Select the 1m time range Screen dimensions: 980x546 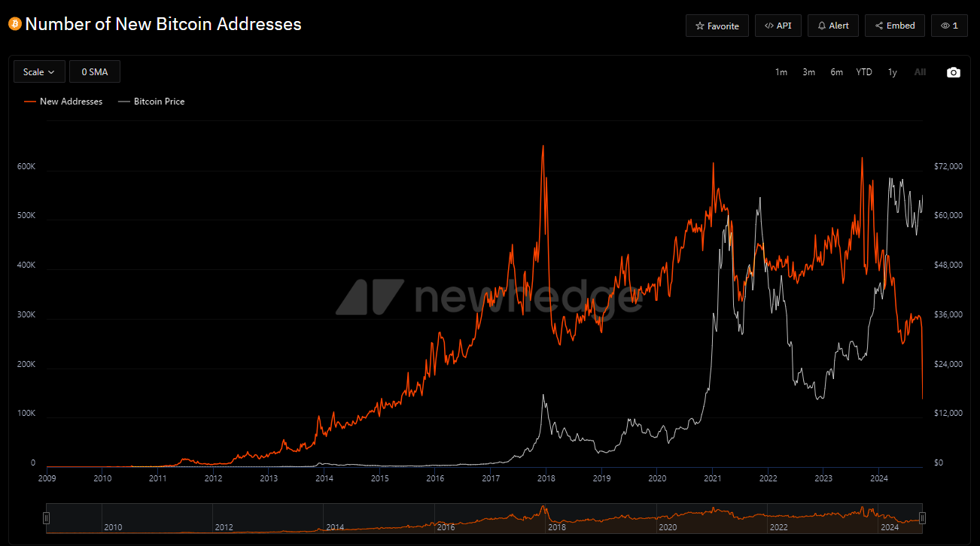781,72
